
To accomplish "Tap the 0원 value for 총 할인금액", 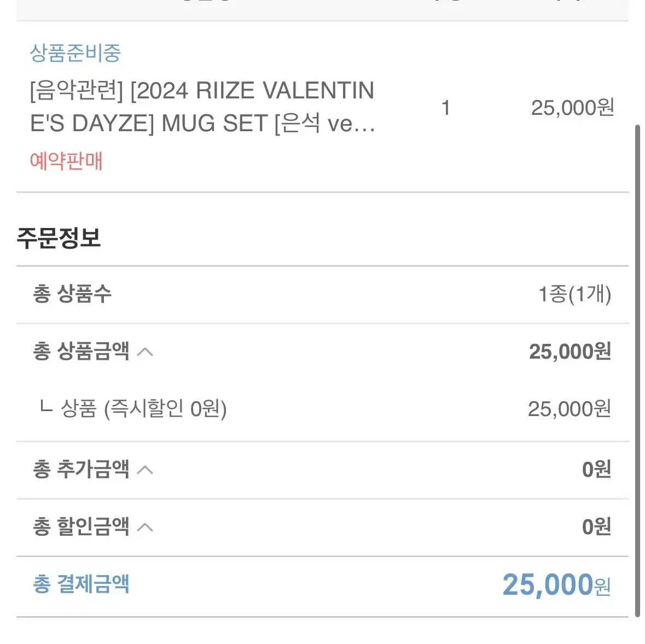I will click(x=596, y=527).
